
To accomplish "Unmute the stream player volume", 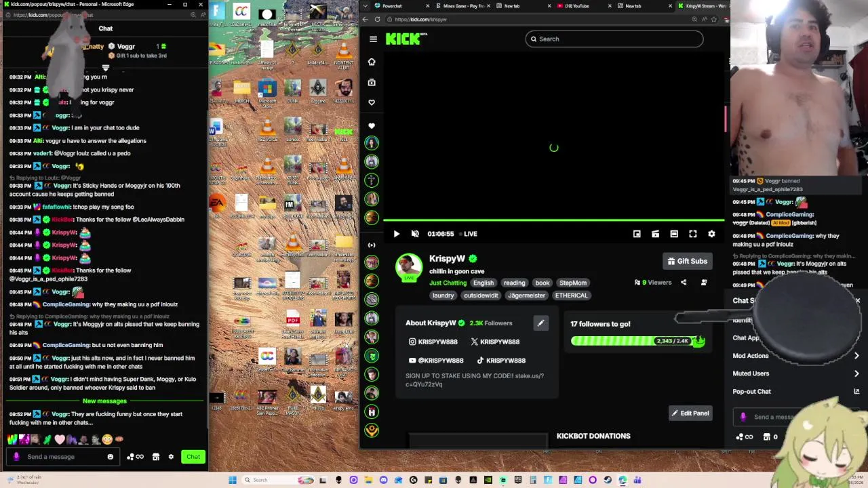I will tap(415, 234).
